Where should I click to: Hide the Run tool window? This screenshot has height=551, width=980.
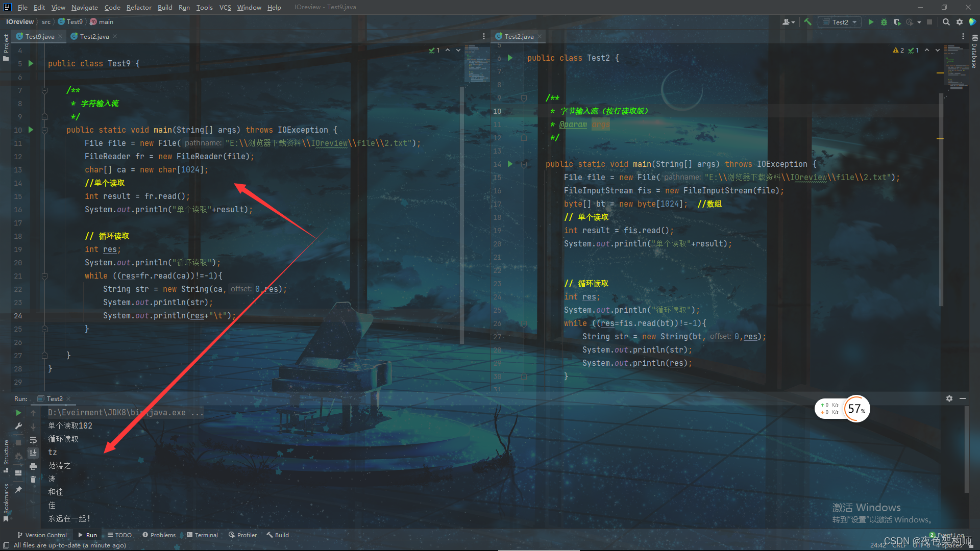(x=963, y=398)
